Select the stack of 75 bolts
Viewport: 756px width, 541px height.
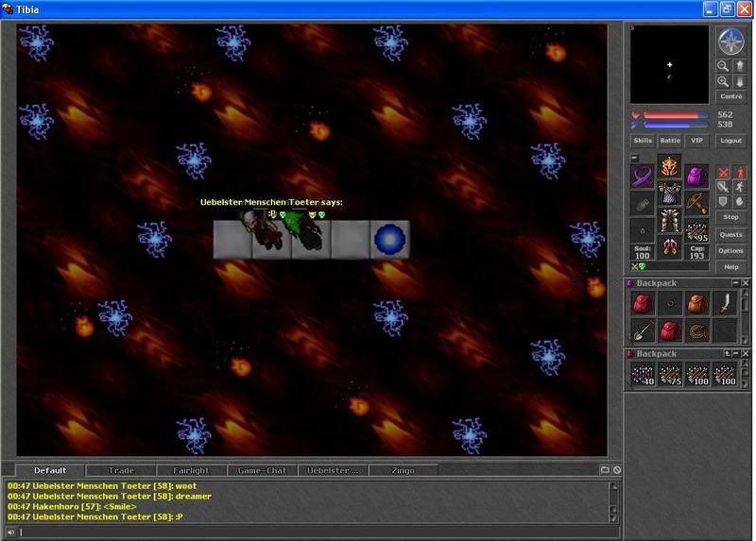coord(670,375)
